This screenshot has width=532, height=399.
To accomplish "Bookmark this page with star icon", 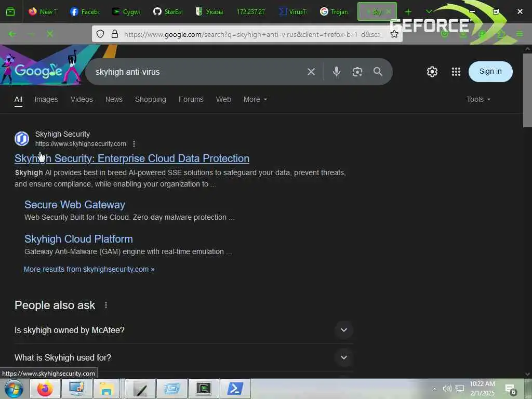I will 394,34.
